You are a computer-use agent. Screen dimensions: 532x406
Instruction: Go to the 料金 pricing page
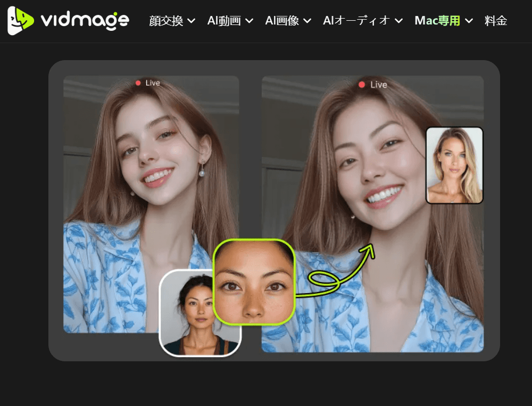tap(496, 21)
